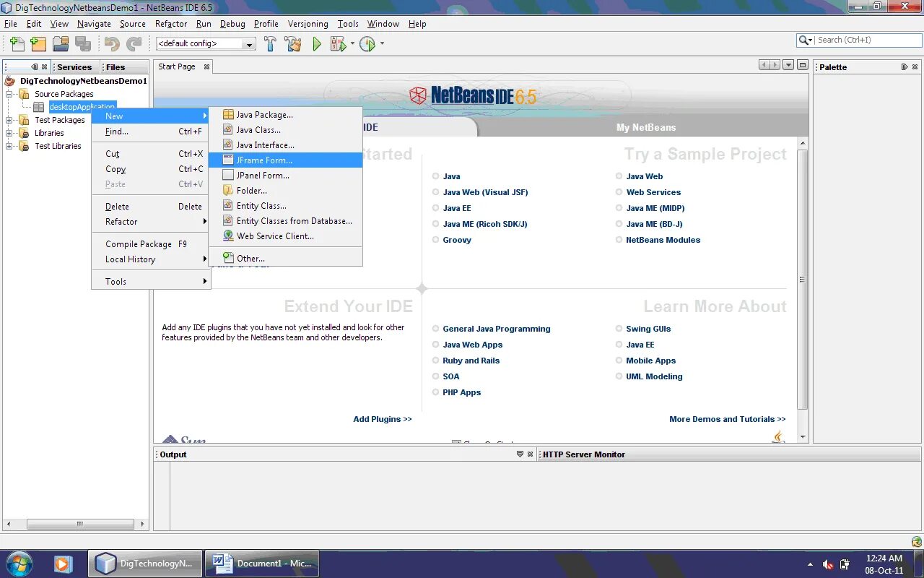Select JPanel Form... from submenu
The image size is (924, 578).
[285, 176]
